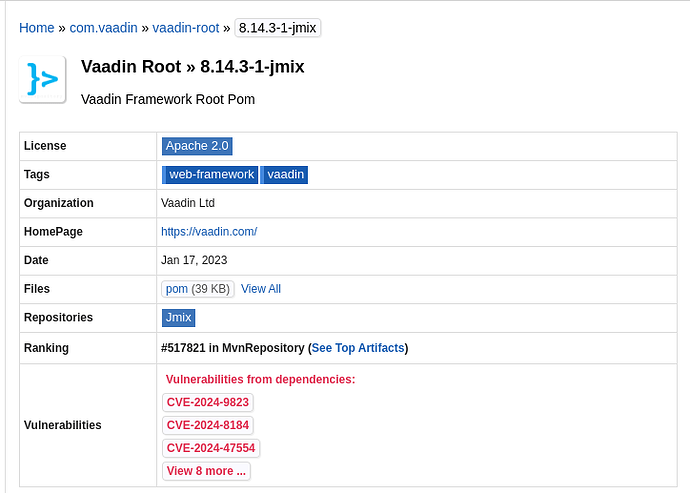
Task: Open CVE-2024-8184 vulnerability
Action: pos(208,425)
